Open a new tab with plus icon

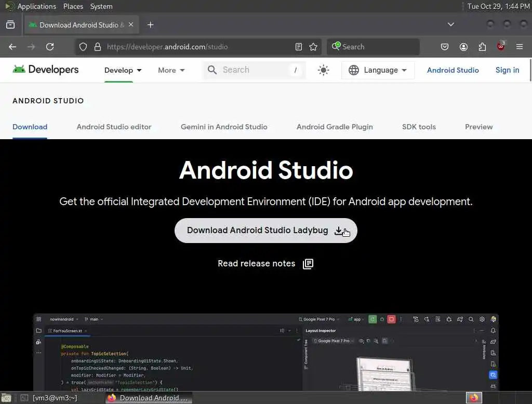150,25
